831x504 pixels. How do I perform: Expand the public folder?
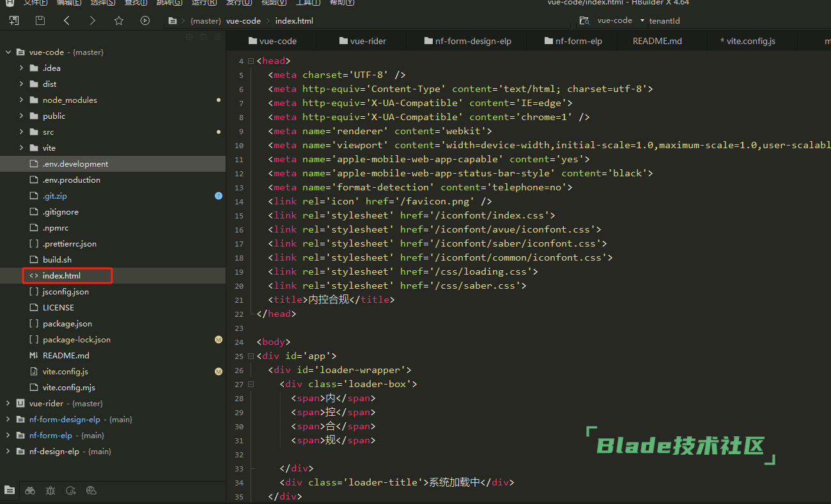click(21, 116)
